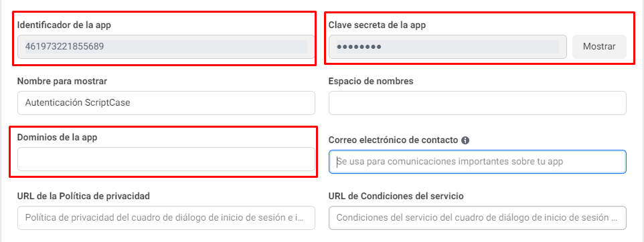Click the 'Clave secreta de la app' label

click(x=377, y=25)
